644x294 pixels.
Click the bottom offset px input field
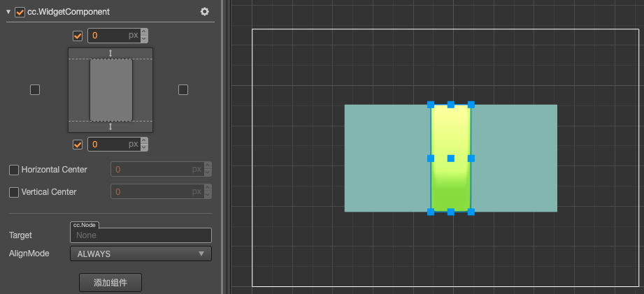112,145
